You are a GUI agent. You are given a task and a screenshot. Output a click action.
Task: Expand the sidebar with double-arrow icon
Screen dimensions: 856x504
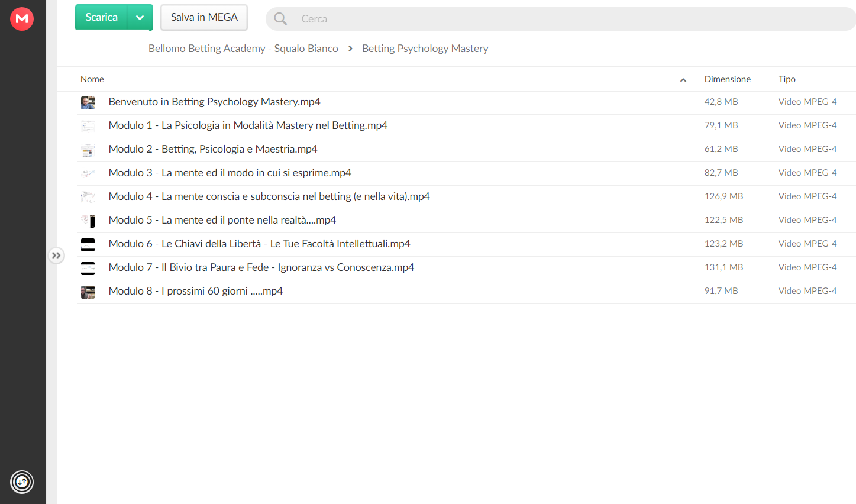56,256
